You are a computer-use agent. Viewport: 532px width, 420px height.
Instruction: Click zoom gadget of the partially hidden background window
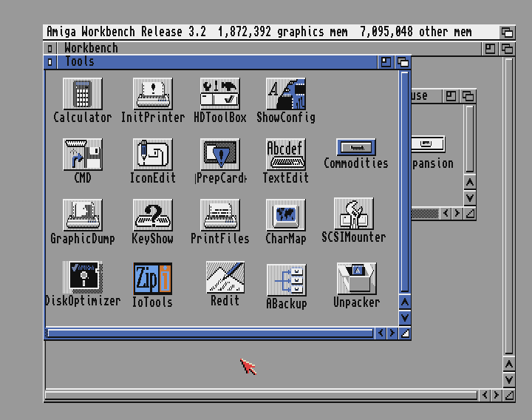(451, 96)
